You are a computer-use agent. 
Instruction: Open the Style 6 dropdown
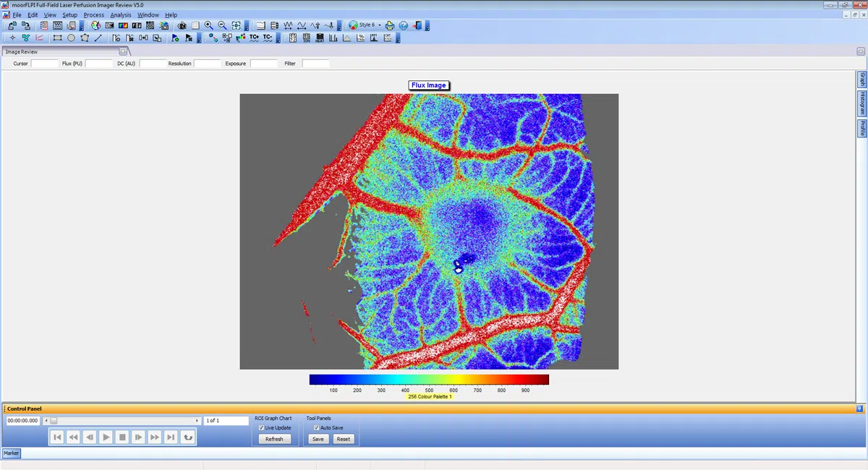point(379,25)
